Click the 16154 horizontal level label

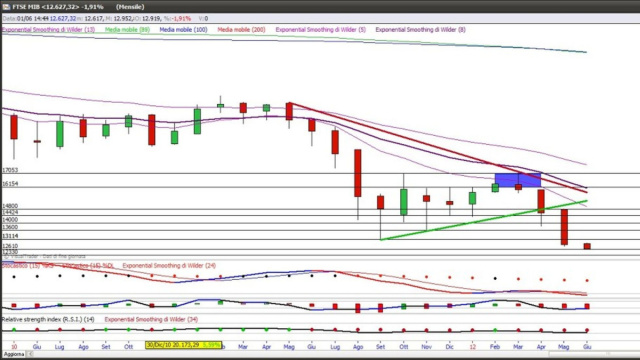pyautogui.click(x=10, y=184)
